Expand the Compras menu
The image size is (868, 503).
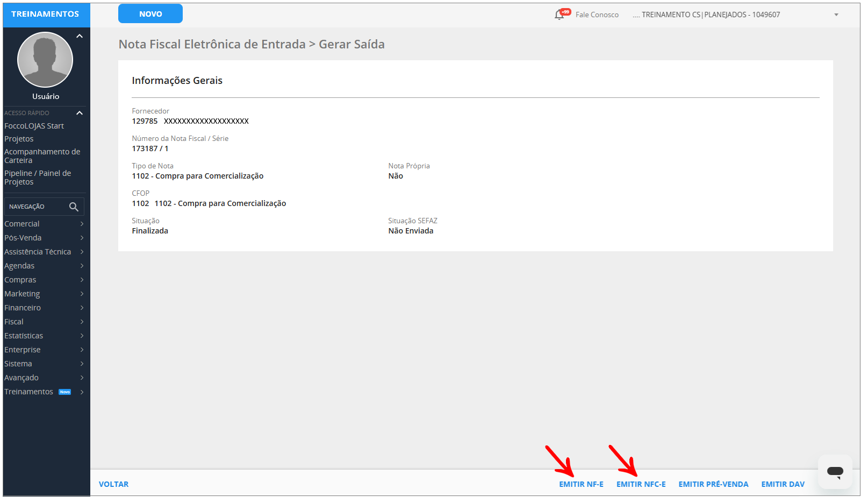[x=20, y=279]
